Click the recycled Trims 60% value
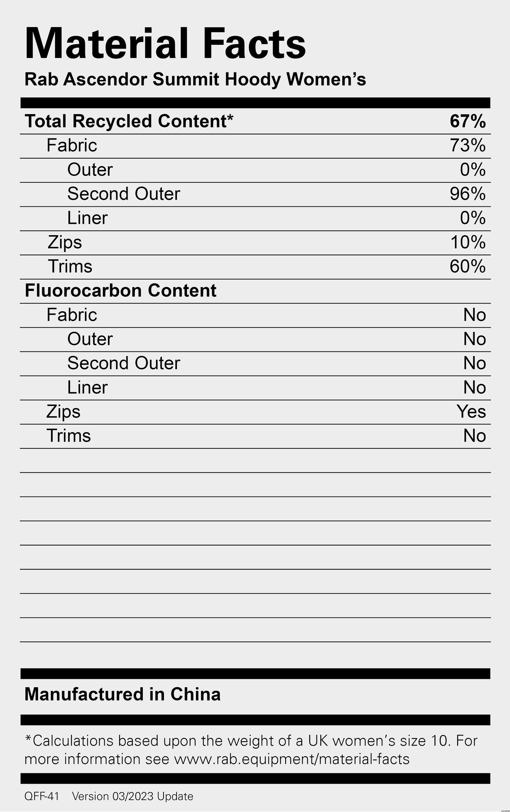 (x=468, y=266)
